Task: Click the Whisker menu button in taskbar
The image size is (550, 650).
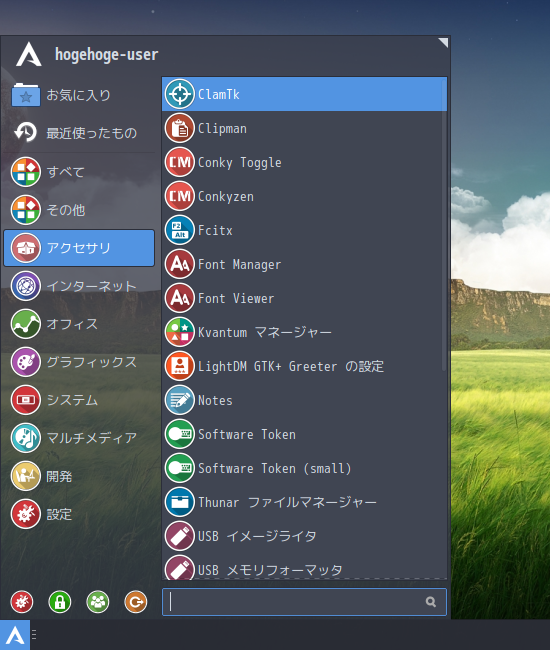Action: (15, 635)
